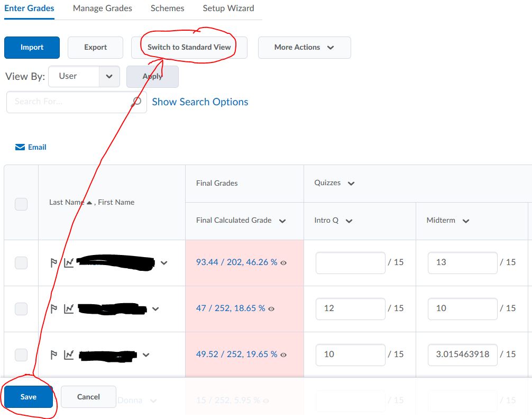The height and width of the screenshot is (419, 532).
Task: Open the Midterm column dropdown menu
Action: 466,220
